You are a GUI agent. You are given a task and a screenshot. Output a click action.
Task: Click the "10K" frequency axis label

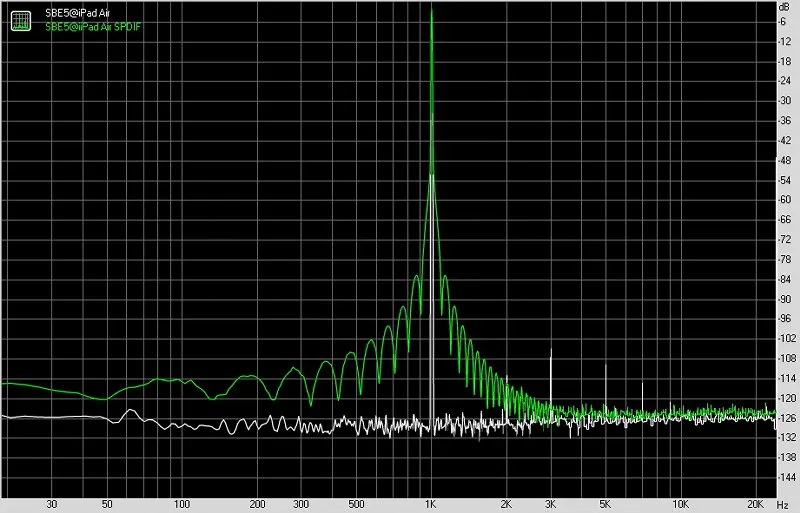680,504
